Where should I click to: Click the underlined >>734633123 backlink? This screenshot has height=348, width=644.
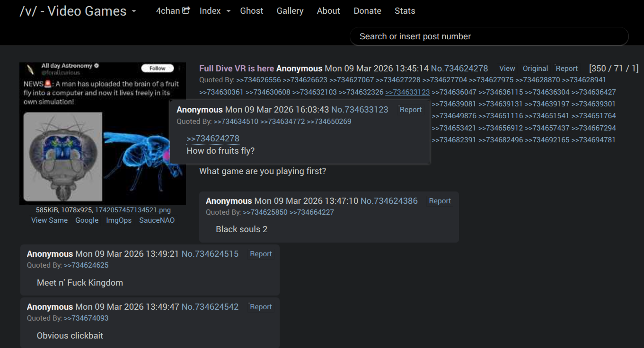pyautogui.click(x=407, y=92)
